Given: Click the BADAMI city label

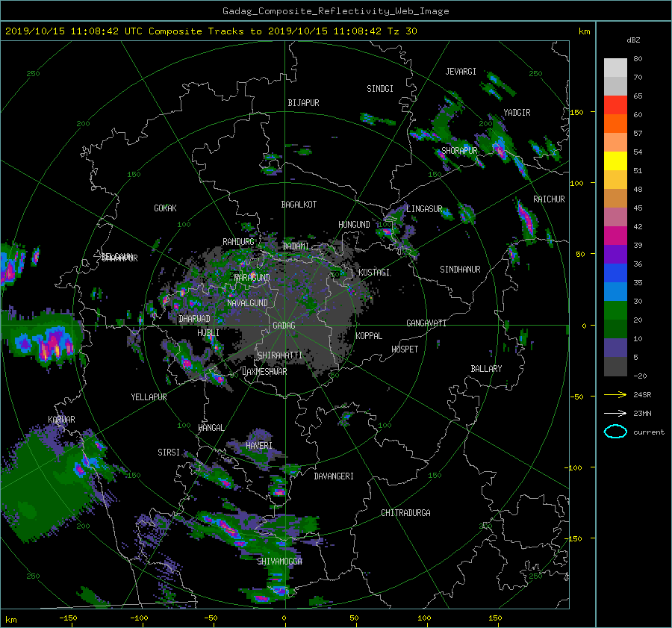Looking at the screenshot, I should click(296, 246).
